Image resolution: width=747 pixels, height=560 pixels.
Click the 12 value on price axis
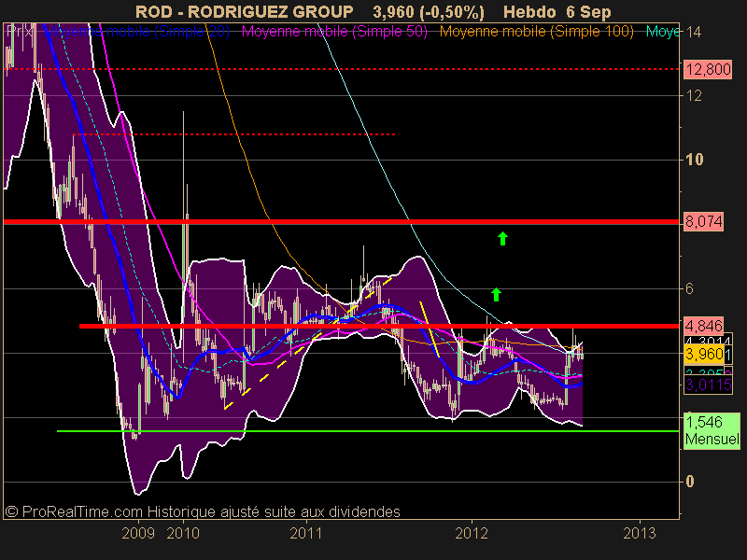pos(694,96)
